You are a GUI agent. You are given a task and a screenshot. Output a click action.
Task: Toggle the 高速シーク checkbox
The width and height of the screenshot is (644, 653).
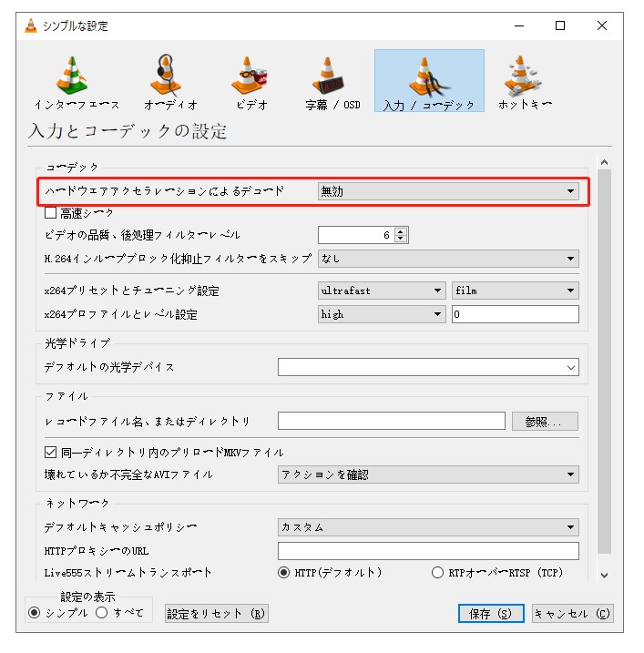coord(50,213)
